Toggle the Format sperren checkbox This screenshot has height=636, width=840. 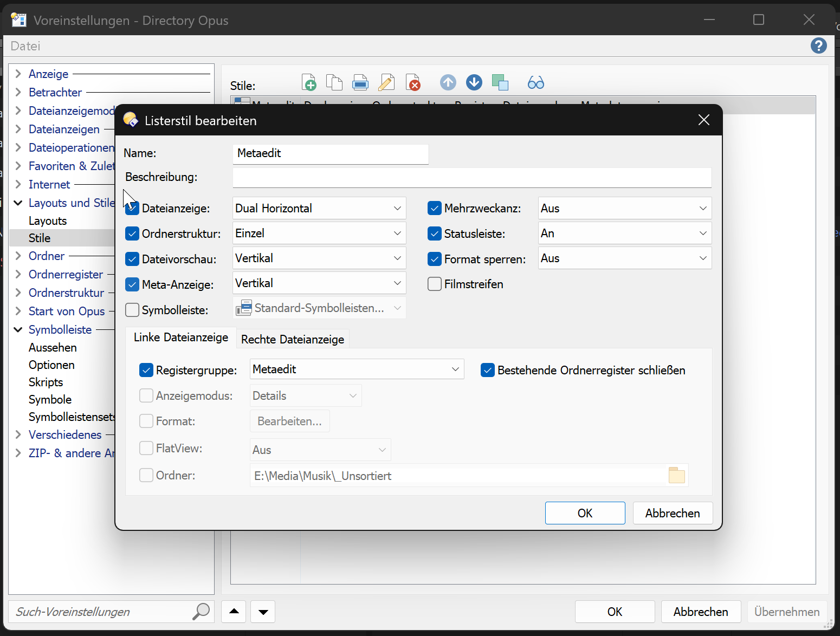coord(435,259)
